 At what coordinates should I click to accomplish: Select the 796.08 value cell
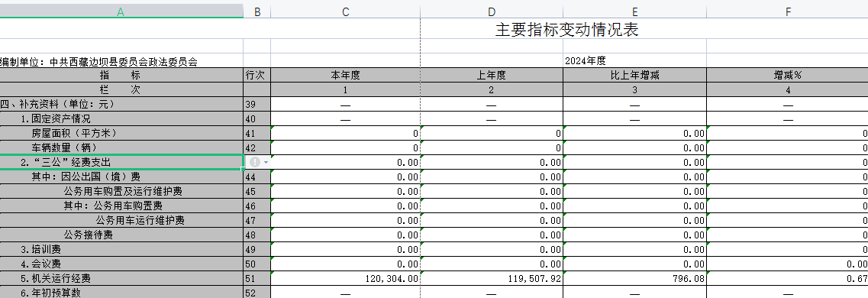[x=635, y=278]
